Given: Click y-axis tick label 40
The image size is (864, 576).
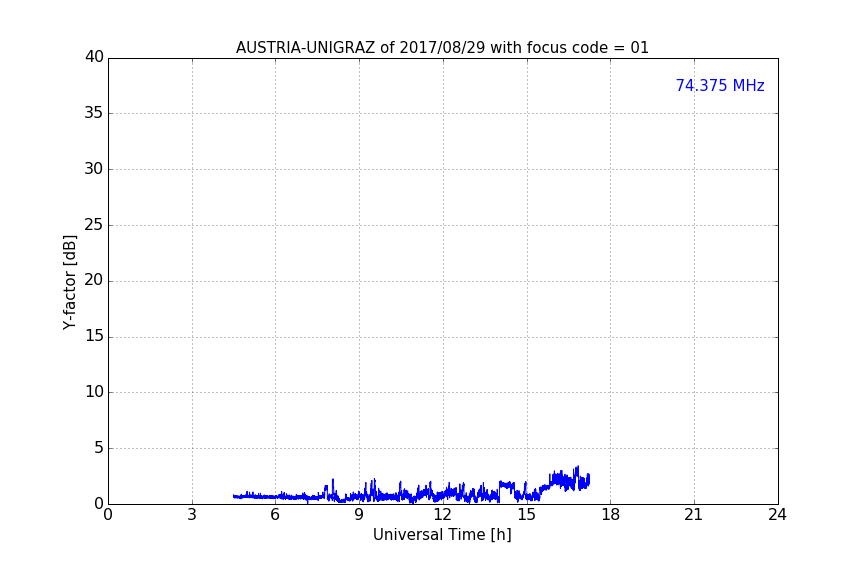Looking at the screenshot, I should [94, 57].
